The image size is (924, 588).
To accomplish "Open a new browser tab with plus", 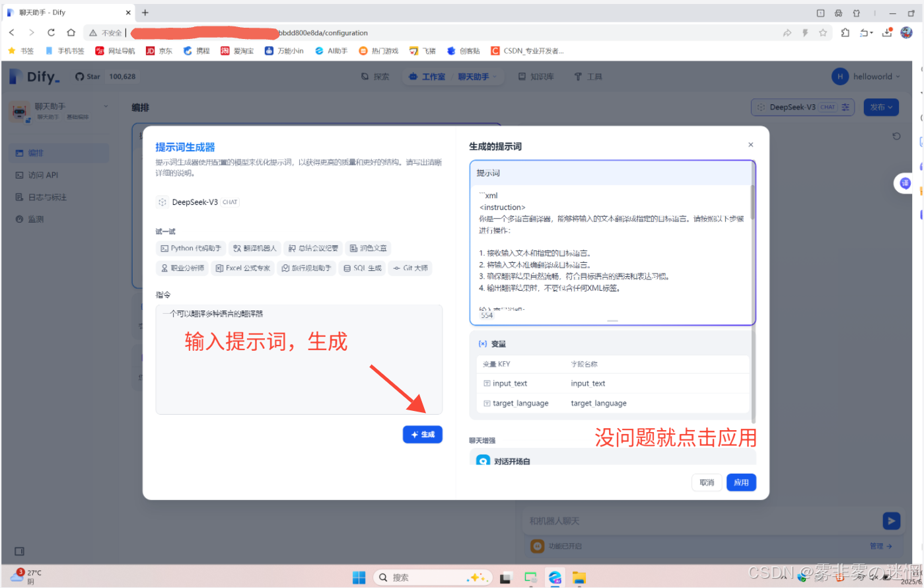I will pos(145,13).
